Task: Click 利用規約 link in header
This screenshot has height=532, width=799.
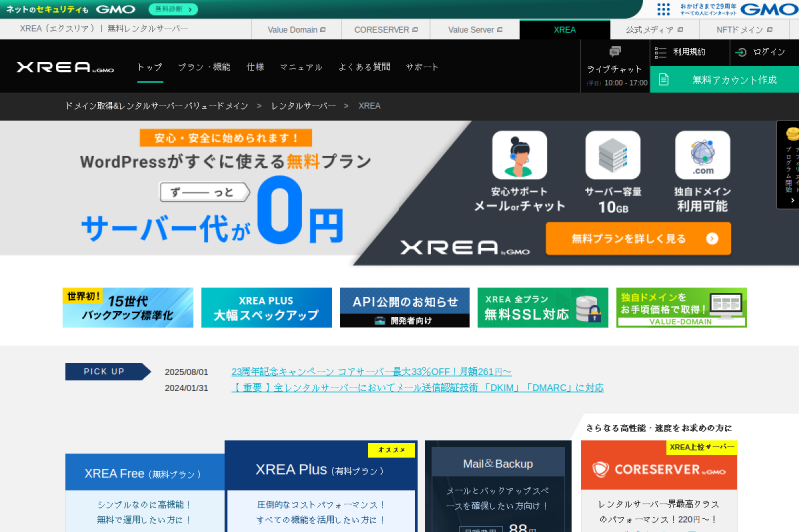Action: (689, 52)
